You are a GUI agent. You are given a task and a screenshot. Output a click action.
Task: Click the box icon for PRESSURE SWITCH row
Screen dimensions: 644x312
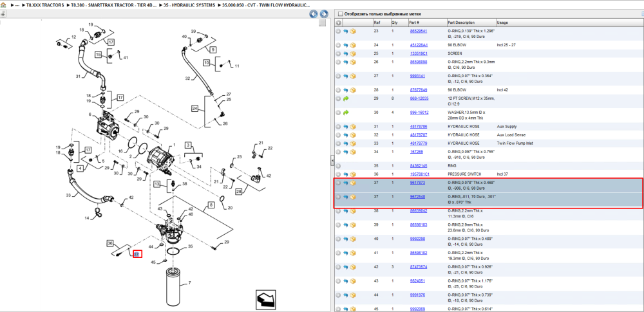pyautogui.click(x=353, y=174)
